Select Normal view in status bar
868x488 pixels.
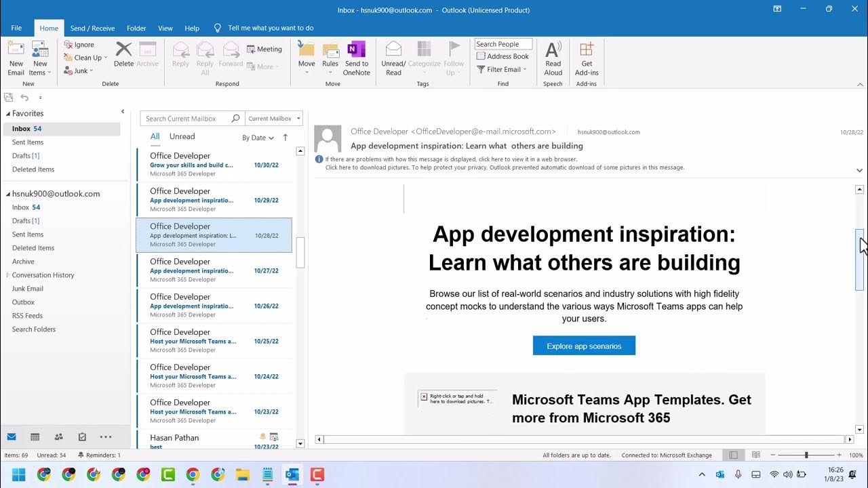point(733,455)
